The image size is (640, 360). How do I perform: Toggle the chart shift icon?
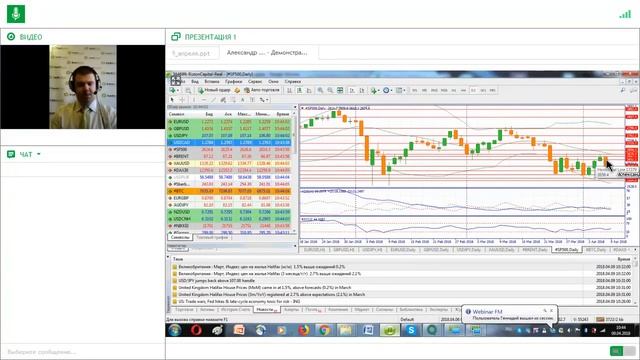coord(362,91)
